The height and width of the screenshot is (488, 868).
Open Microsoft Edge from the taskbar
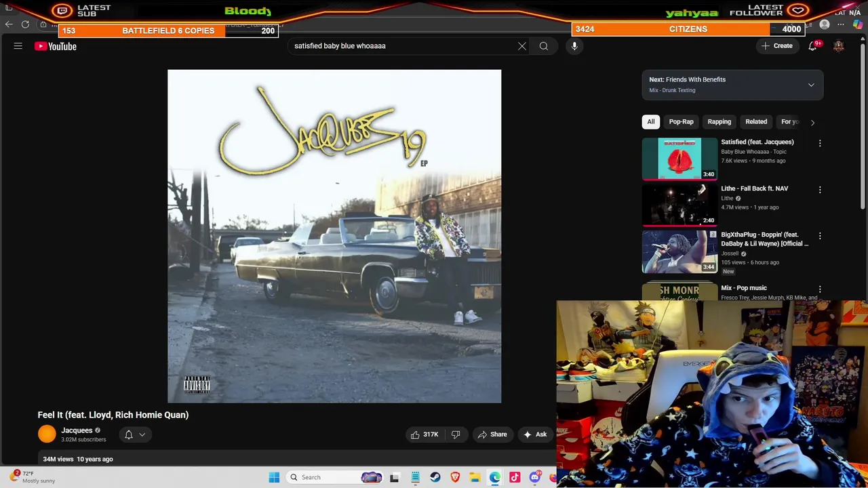(495, 478)
